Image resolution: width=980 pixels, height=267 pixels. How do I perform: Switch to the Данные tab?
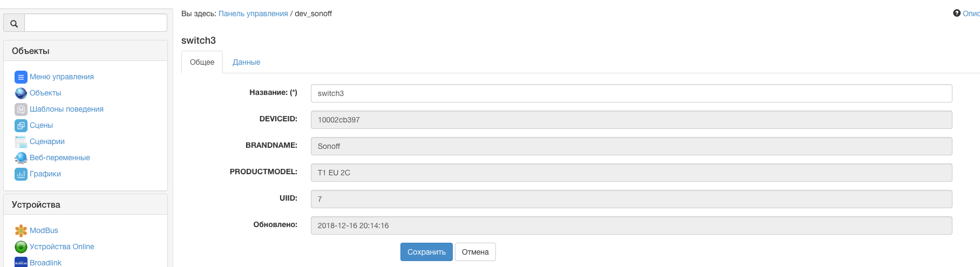(246, 63)
